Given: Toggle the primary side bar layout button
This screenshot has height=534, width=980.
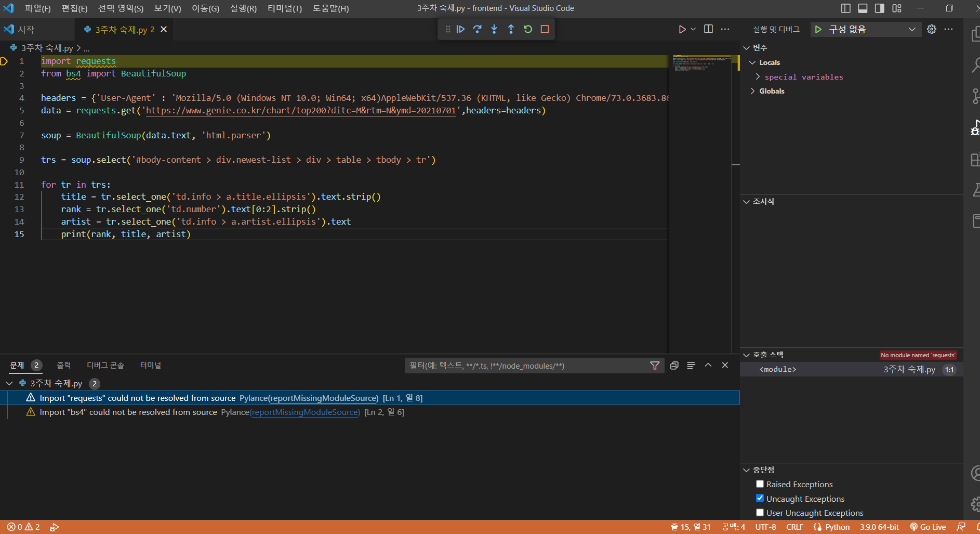Looking at the screenshot, I should tap(846, 8).
